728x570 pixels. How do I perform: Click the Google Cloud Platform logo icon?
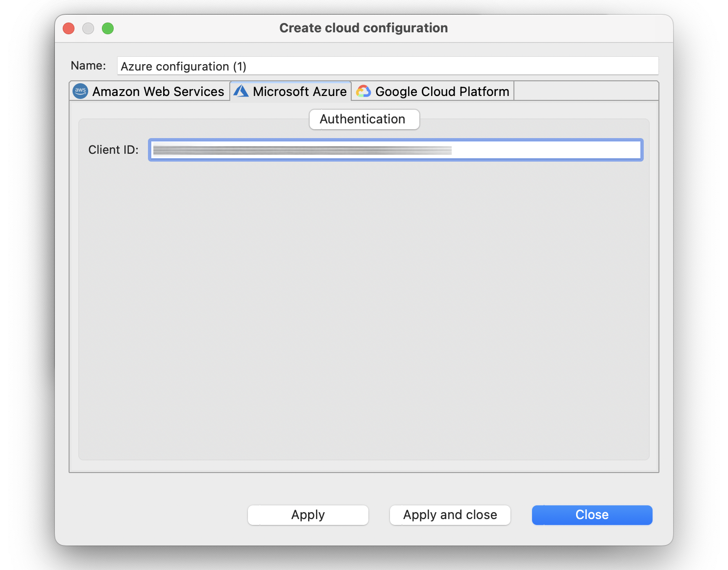coord(364,91)
